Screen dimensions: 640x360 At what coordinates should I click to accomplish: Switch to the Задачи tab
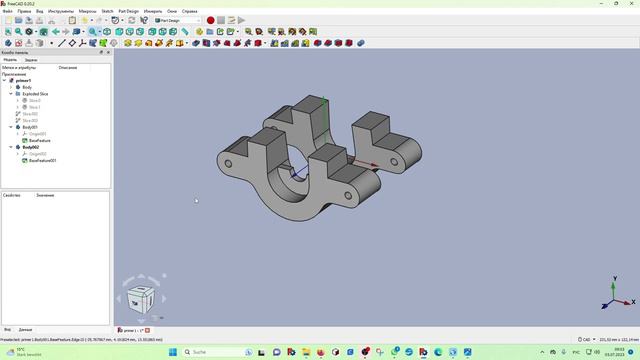(x=31, y=60)
